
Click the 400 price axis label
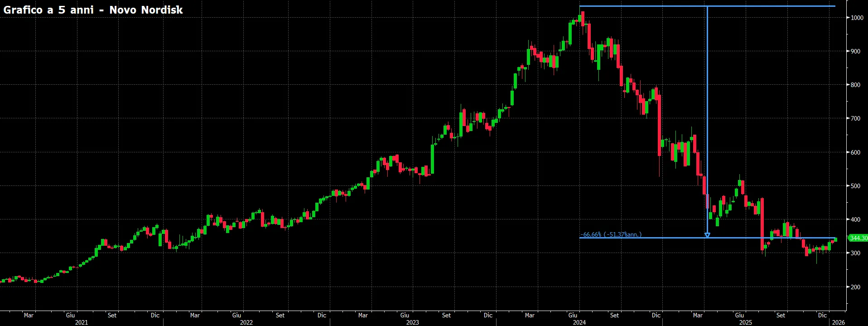(x=855, y=219)
